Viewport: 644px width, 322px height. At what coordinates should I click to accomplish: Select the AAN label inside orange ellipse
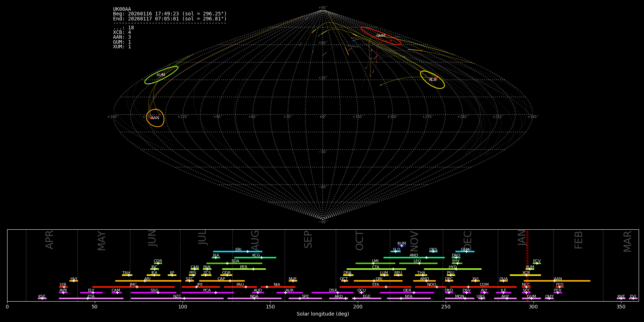(x=155, y=118)
